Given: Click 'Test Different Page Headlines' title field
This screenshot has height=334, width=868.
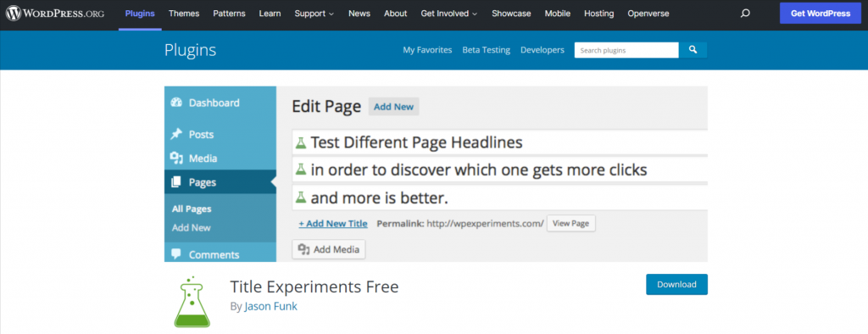Looking at the screenshot, I should coord(500,142).
